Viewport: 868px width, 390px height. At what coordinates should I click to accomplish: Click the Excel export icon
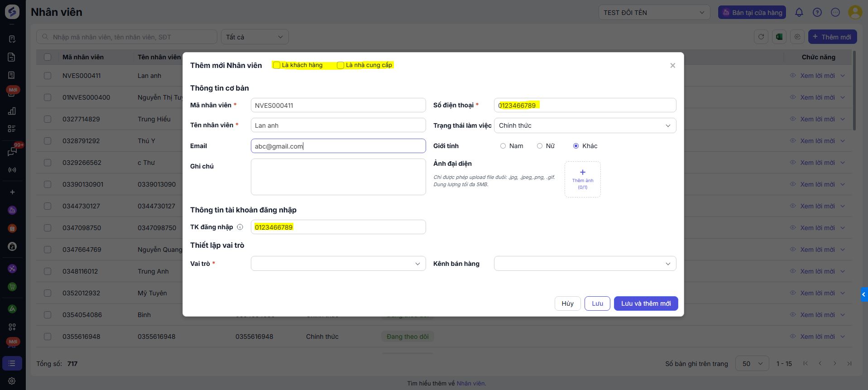pos(779,37)
